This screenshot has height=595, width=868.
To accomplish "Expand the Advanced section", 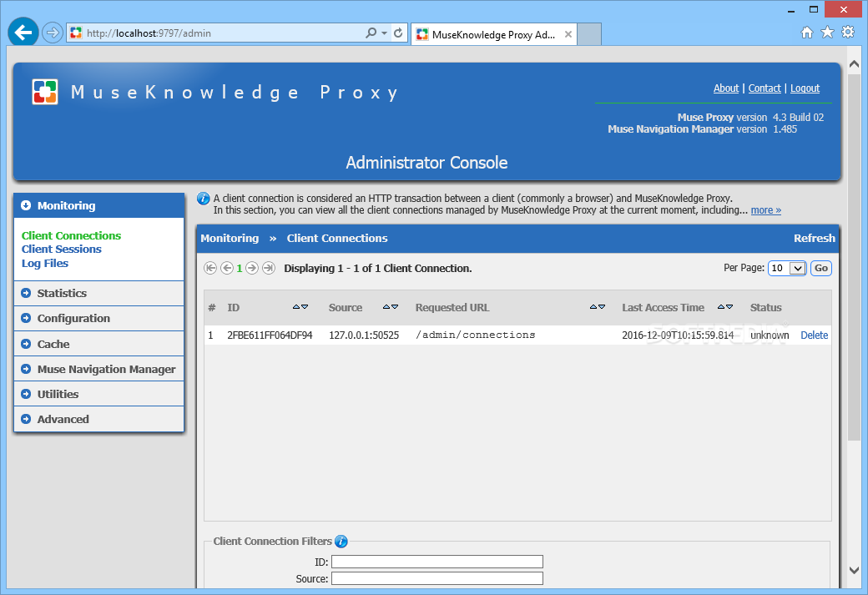I will pos(99,419).
